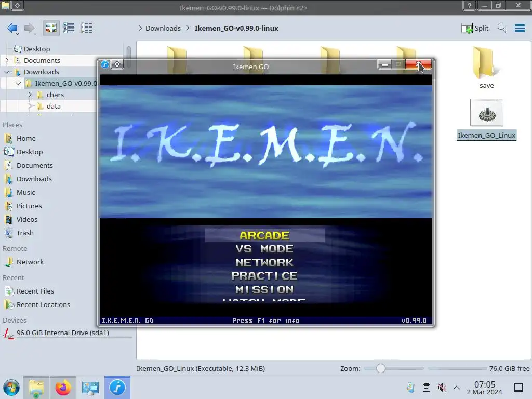The image size is (532, 399).
Task: Switch to Compact view mode
Action: [69, 28]
